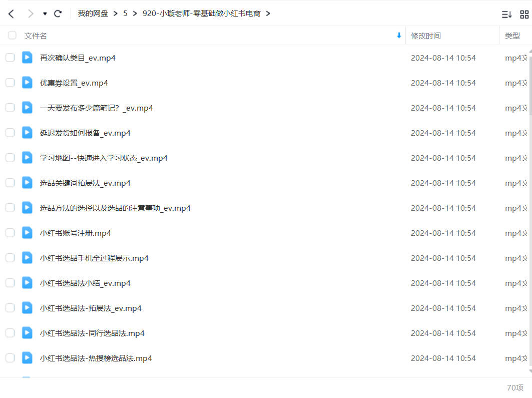Open file name 小红书选品法-同行选品法.mp4
532x398 pixels.
pyautogui.click(x=92, y=333)
